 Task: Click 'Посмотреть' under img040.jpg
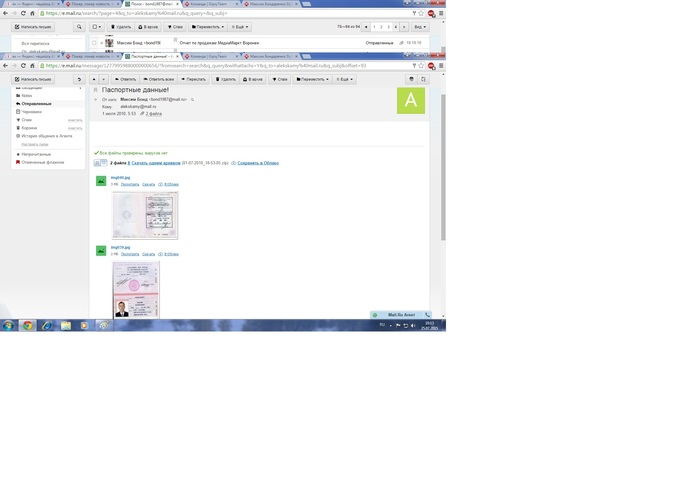point(130,184)
